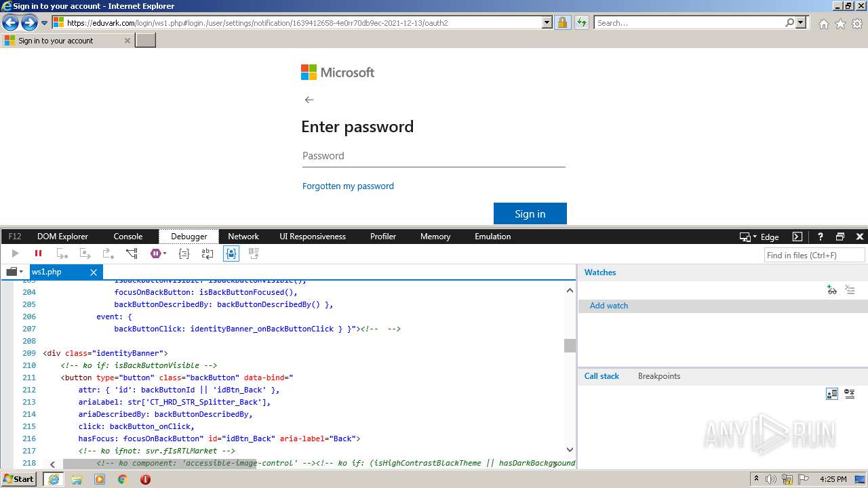Viewport: 868px width, 488px height.
Task: Click the File Explorer taskbar icon
Action: pos(77,479)
